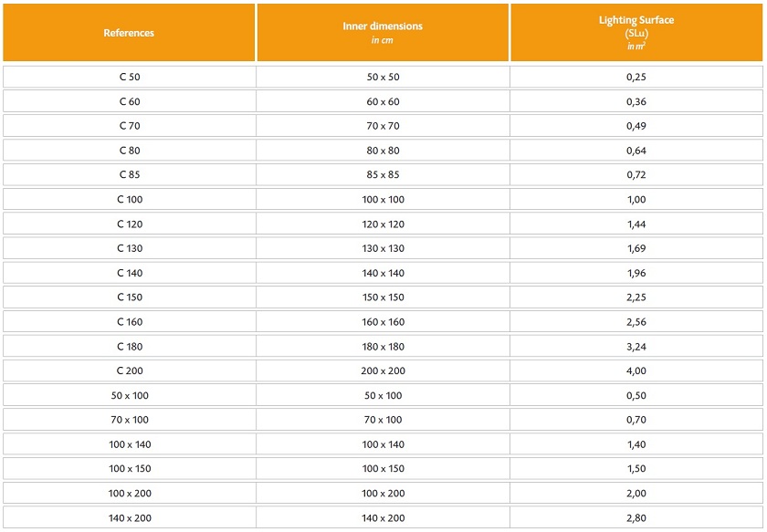The width and height of the screenshot is (767, 532).
Task: Click the 2,56 lighting surface value
Action: 636,321
